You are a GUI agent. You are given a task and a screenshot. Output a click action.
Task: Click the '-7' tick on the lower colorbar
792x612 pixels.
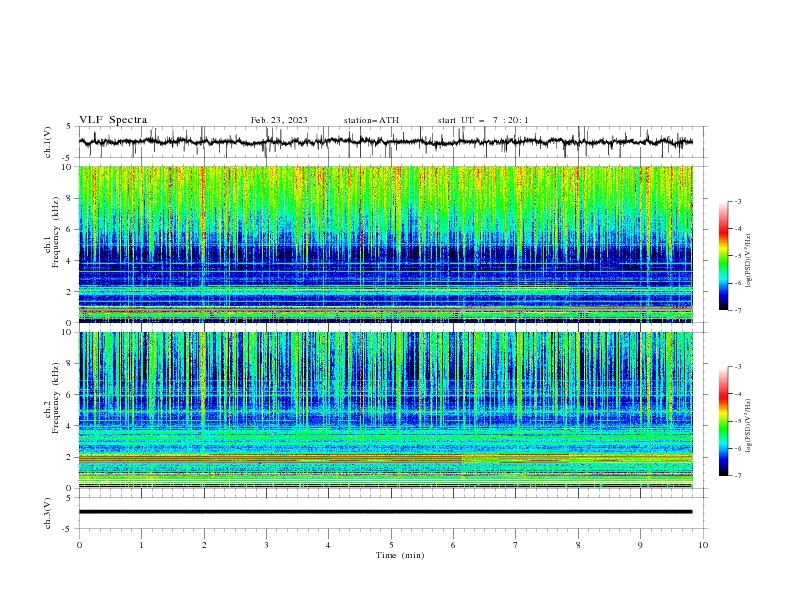pos(738,476)
